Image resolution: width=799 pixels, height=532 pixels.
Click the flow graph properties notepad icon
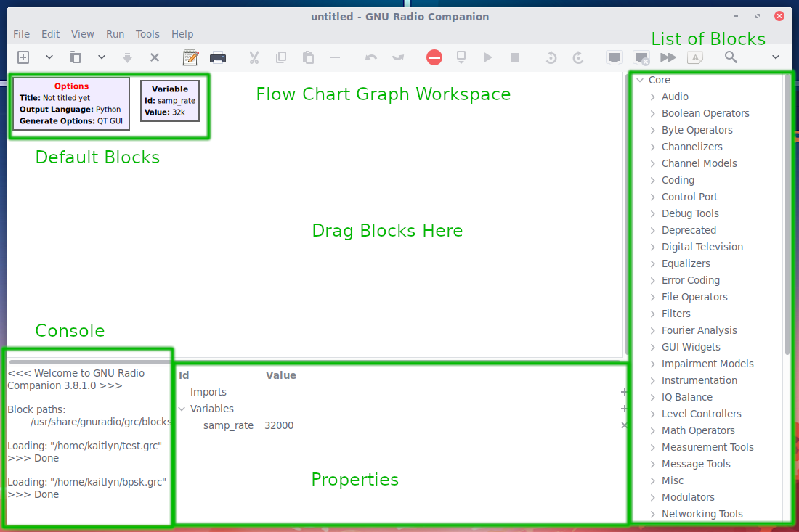click(190, 57)
